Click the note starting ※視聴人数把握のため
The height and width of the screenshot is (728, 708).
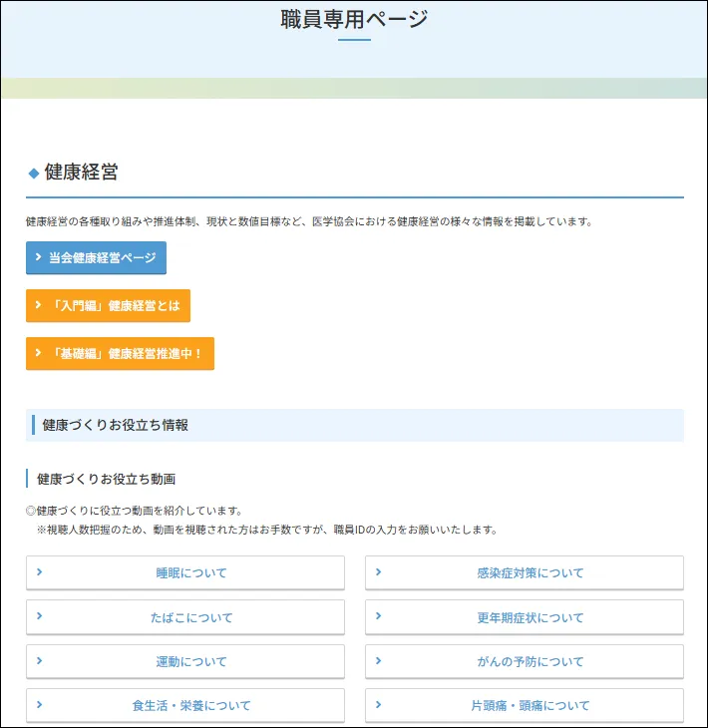click(268, 530)
